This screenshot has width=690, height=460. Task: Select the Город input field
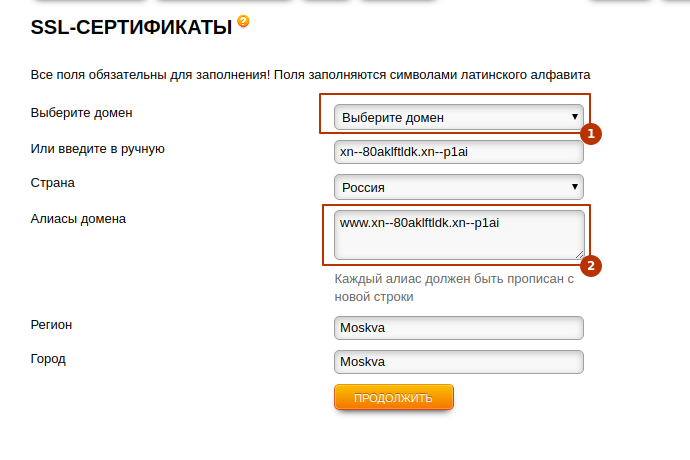[x=458, y=361]
